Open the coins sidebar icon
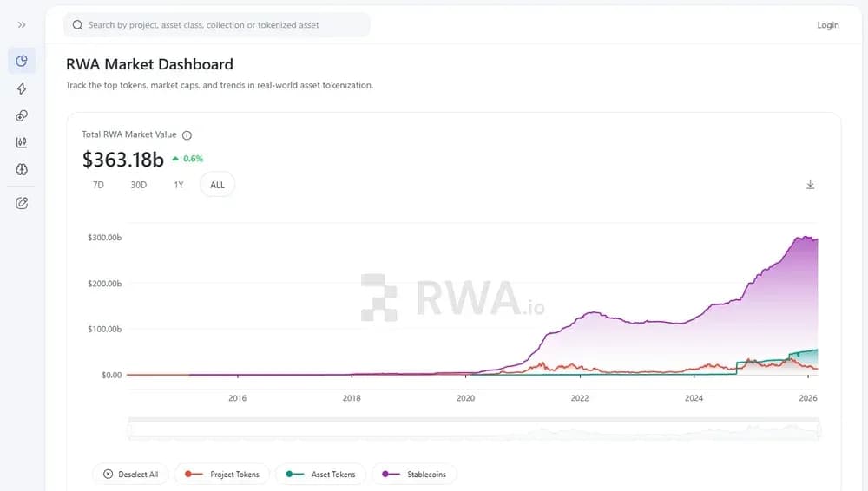The width and height of the screenshot is (868, 491). pos(22,115)
